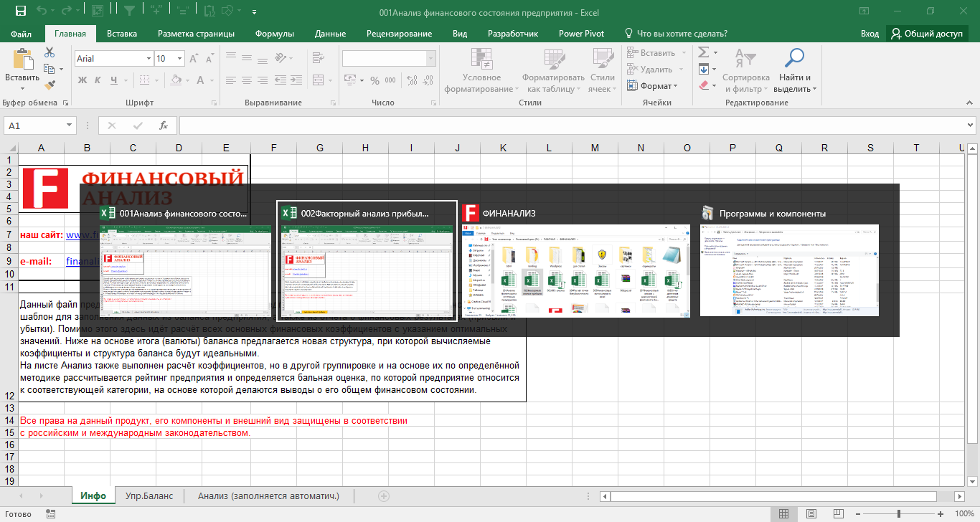980x522 pixels.
Task: Click the Save icon in quick access toolbar
Action: (20, 11)
